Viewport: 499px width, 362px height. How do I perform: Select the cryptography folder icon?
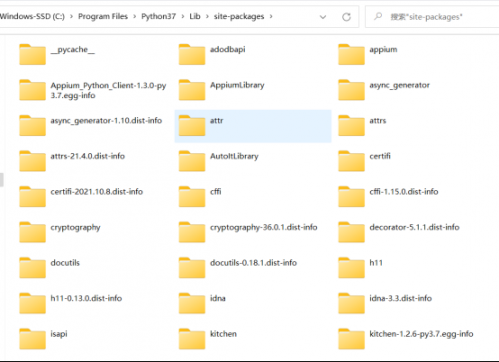click(32, 232)
